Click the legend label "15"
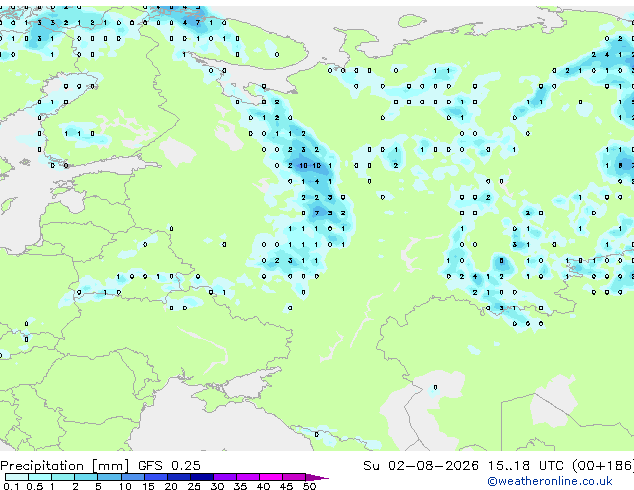 [x=148, y=486]
